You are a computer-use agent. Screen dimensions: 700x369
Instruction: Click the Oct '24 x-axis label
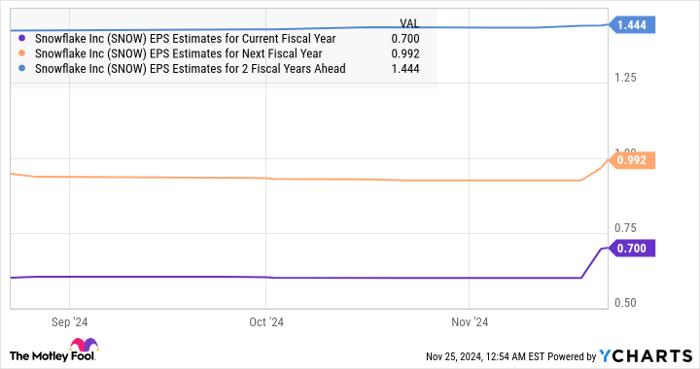(x=266, y=322)
